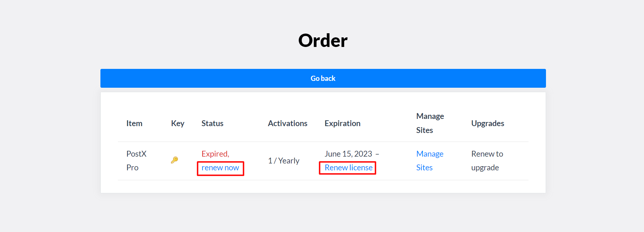Click the white order details card
This screenshot has height=232, width=644.
point(323,186)
